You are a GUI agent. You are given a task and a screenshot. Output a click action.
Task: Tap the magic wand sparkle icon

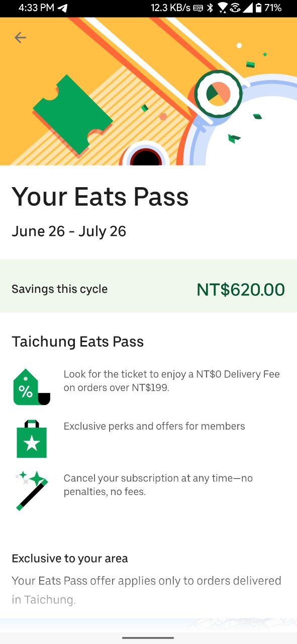(32, 491)
